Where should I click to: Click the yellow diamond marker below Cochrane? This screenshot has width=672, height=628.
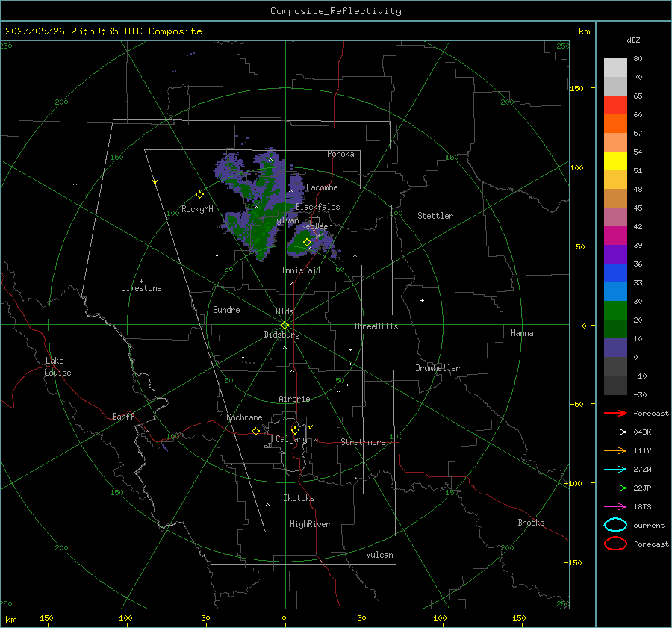click(255, 432)
